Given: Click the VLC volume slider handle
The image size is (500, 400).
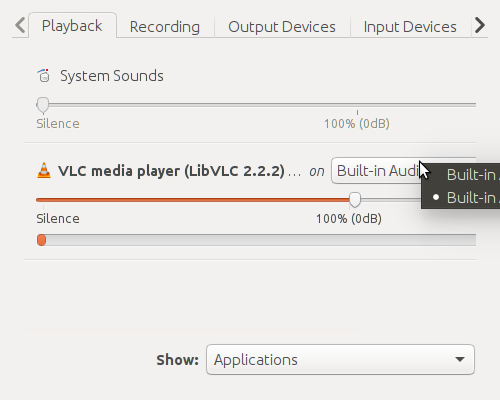Looking at the screenshot, I should click(355, 200).
